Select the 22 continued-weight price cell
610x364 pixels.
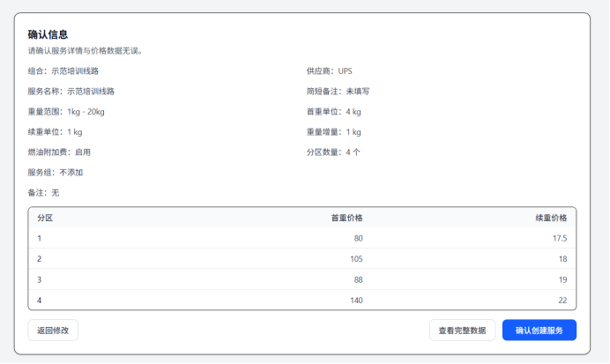point(561,301)
